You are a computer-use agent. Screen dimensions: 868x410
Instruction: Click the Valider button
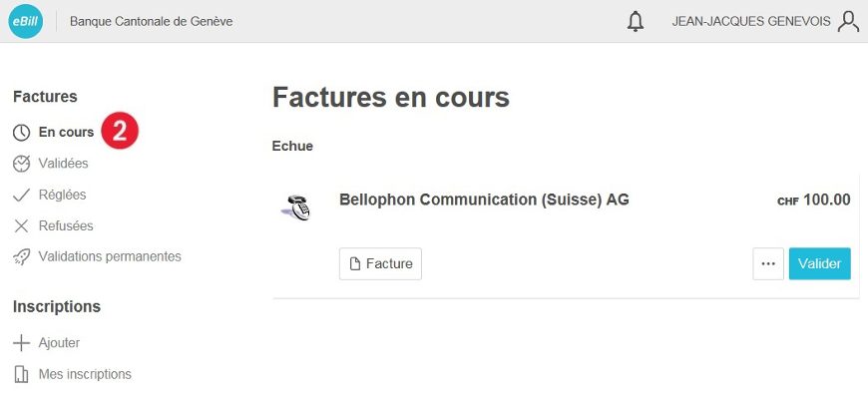coord(819,264)
